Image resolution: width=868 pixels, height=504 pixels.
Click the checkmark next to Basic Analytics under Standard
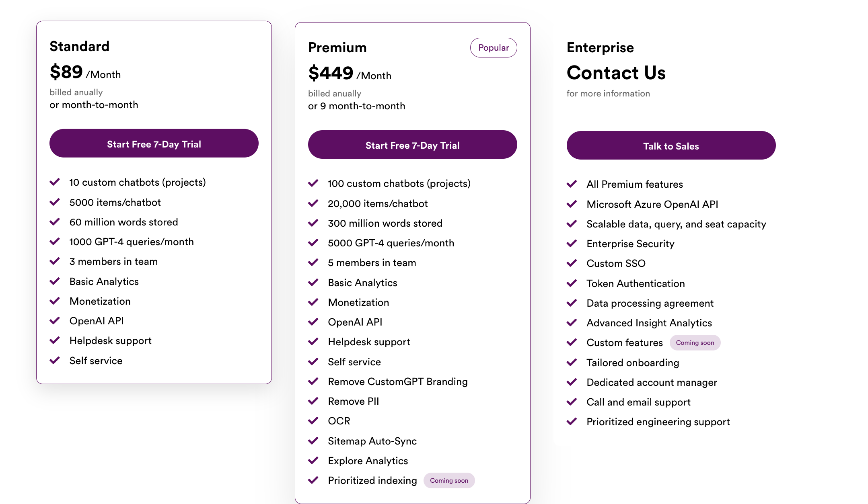(x=55, y=281)
